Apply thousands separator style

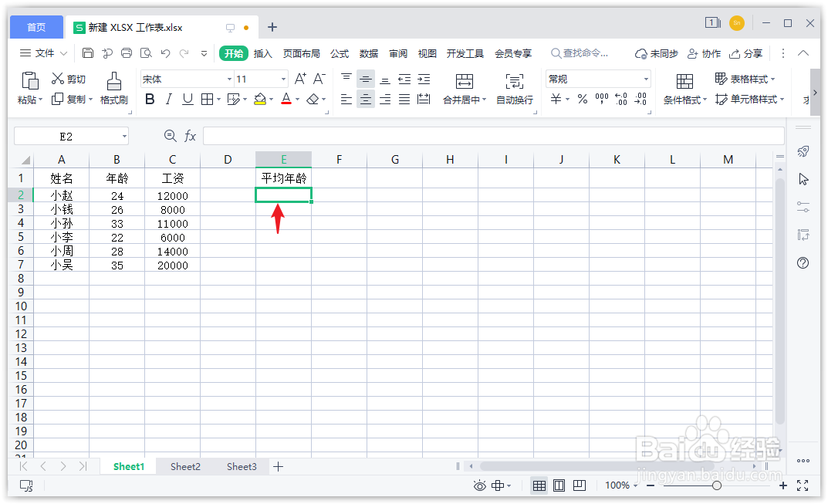[x=601, y=99]
